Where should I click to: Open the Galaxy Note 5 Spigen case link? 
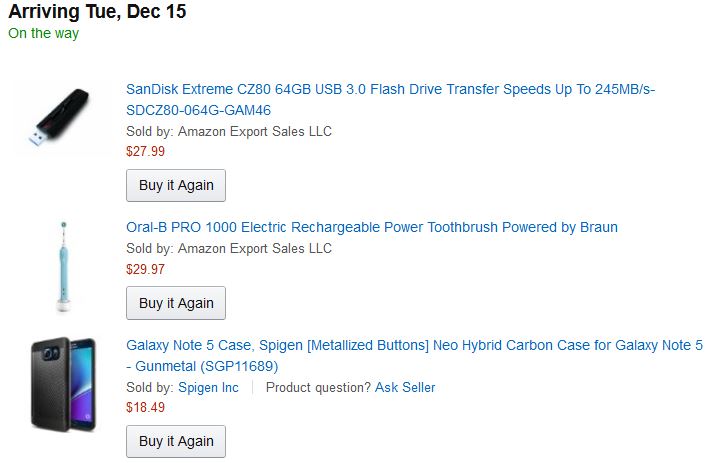point(414,345)
